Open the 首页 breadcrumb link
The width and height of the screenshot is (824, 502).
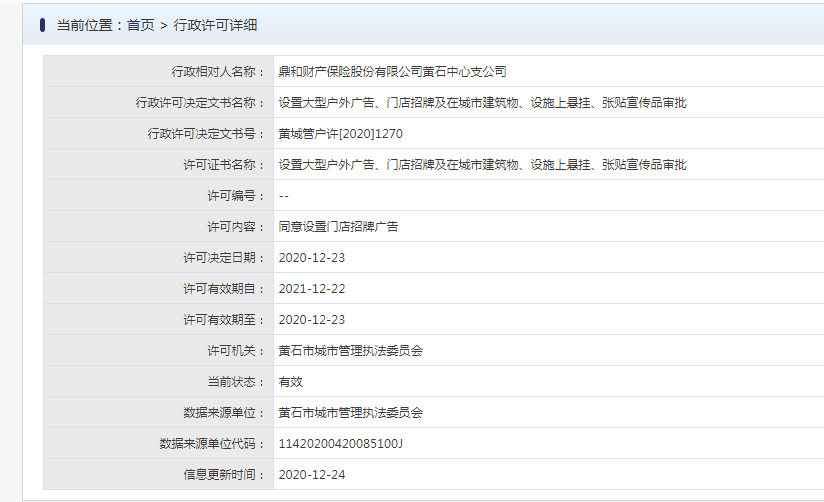pyautogui.click(x=140, y=25)
